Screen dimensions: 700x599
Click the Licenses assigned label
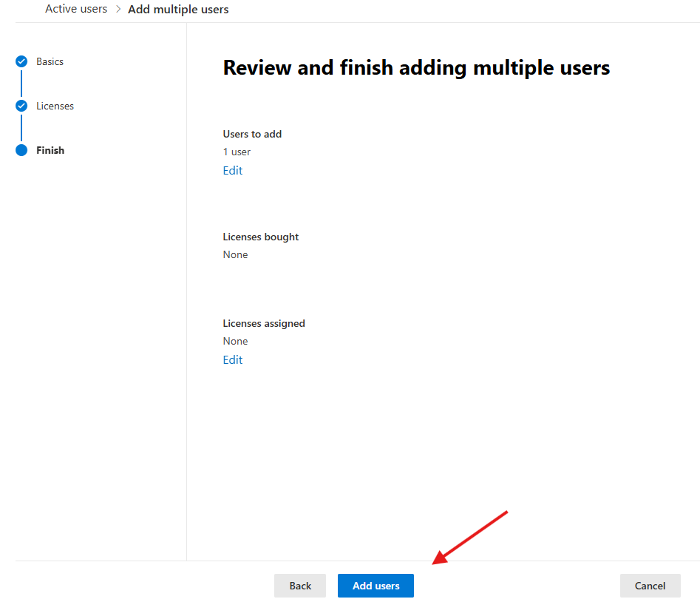tap(264, 323)
